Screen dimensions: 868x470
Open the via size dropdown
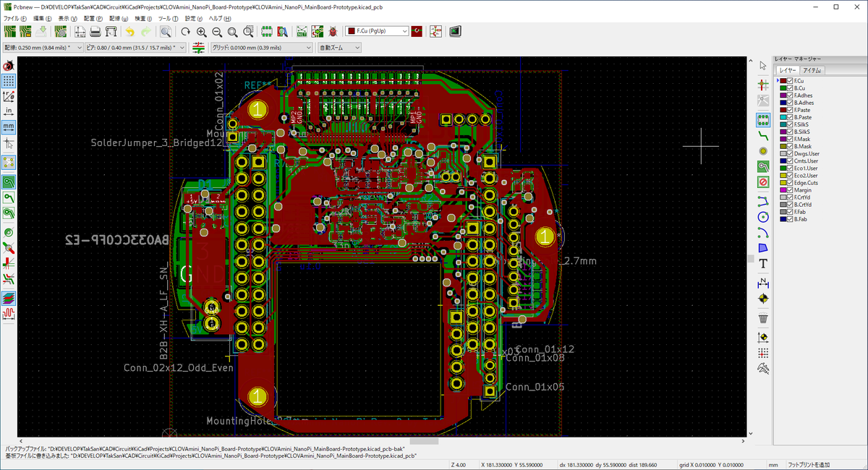pyautogui.click(x=136, y=47)
